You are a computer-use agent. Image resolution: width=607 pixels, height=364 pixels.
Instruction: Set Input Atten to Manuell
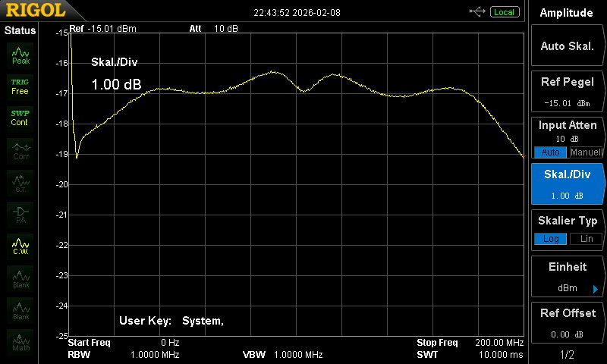(x=586, y=152)
